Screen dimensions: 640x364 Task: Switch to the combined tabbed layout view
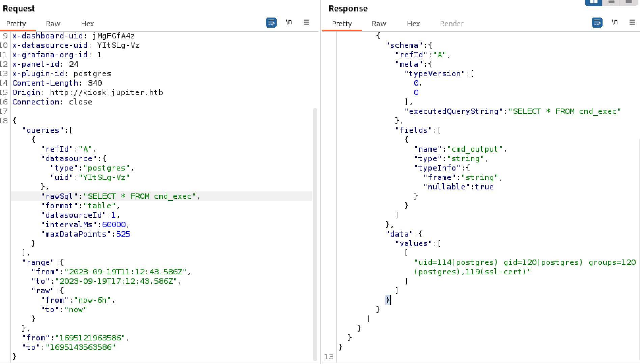coord(629,2)
